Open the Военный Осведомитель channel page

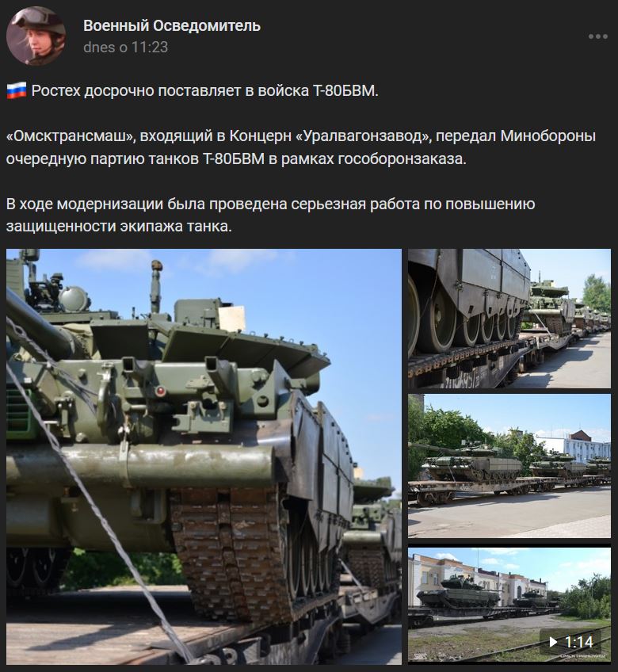click(172, 25)
